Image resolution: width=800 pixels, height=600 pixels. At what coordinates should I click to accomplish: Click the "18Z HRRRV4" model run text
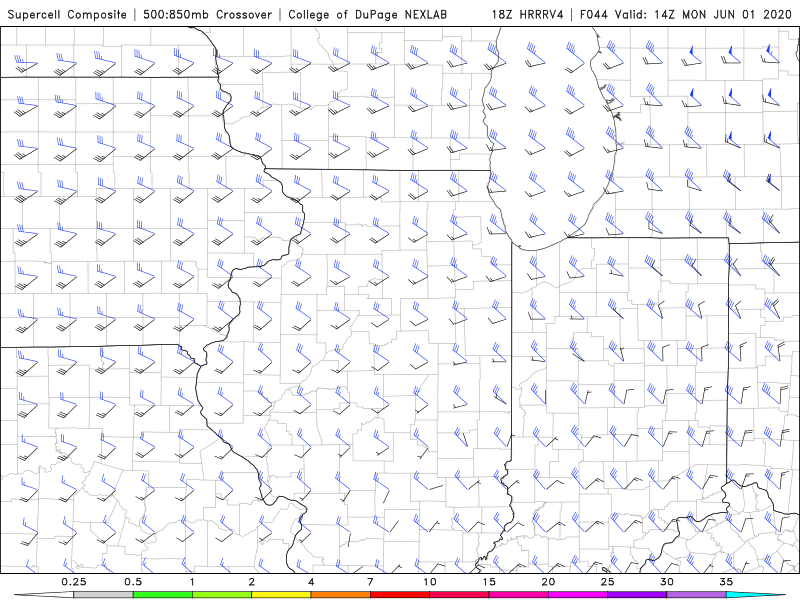pos(527,14)
